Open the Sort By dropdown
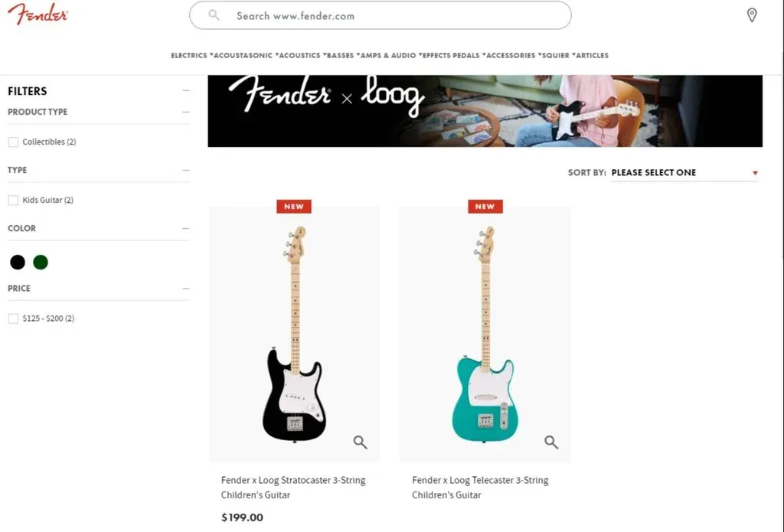Viewport: 784px width, 532px height. [x=684, y=172]
